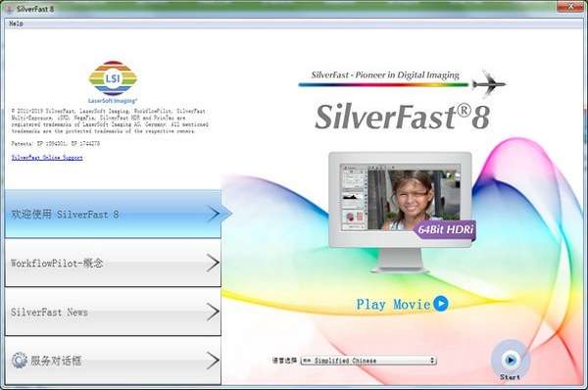Viewport: 588px width, 390px height.
Task: Click the gear icon beside 服务对话框
Action: click(x=19, y=361)
